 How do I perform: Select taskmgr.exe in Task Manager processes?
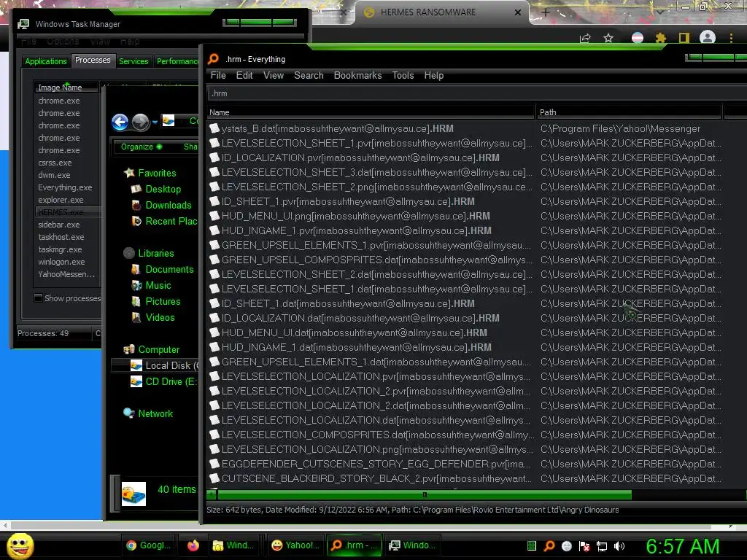point(60,249)
